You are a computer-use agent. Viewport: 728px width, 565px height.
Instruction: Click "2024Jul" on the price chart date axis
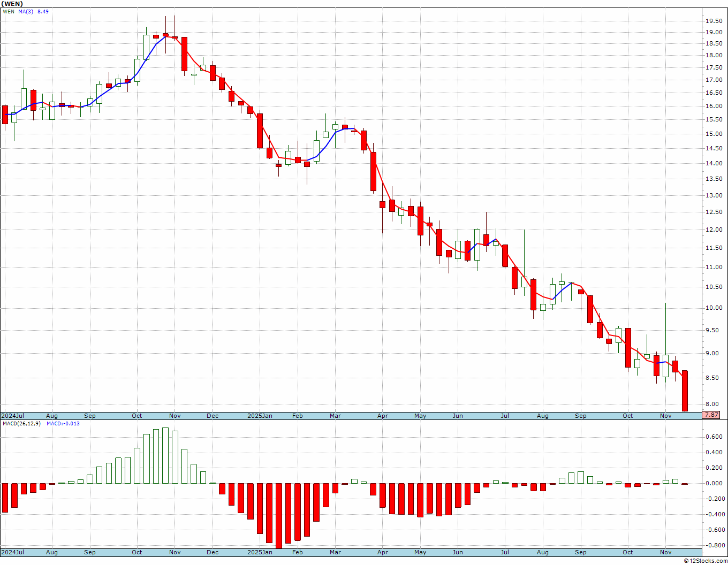12,416
